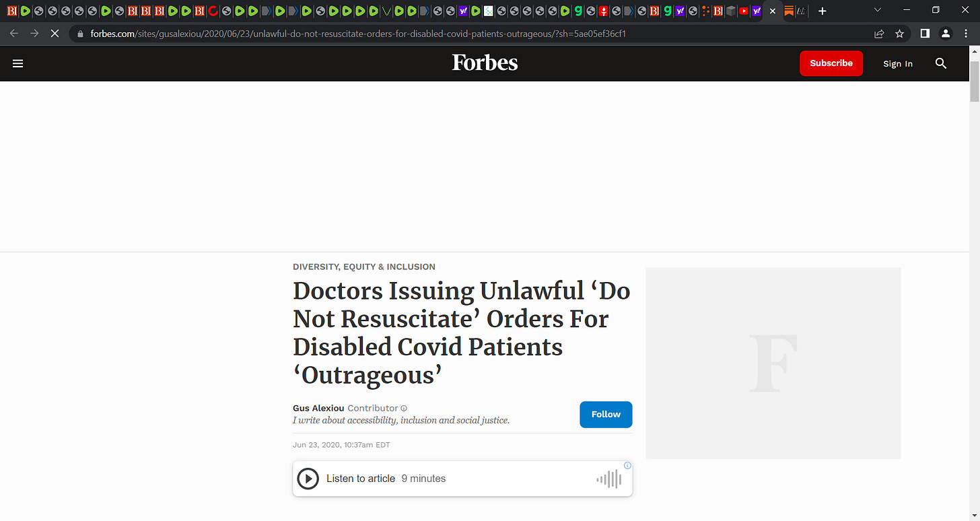The width and height of the screenshot is (980, 521).
Task: Play the Listen to article audio
Action: [x=308, y=479]
